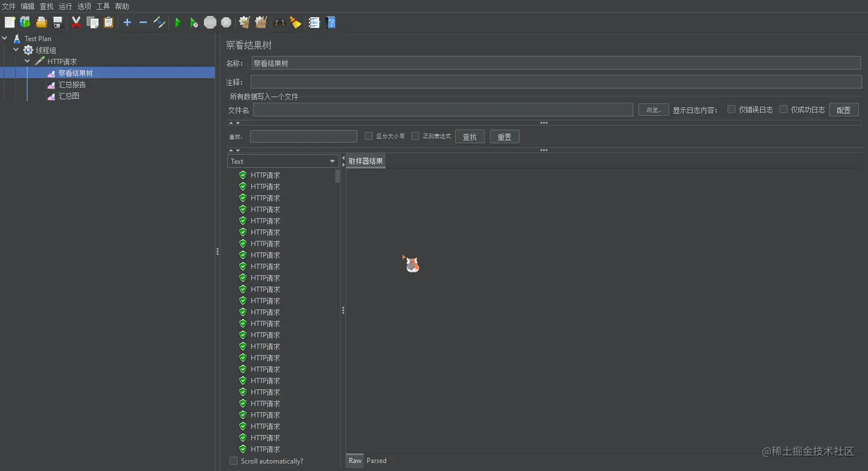Enable the 仅错误日志 checkbox
868x471 pixels.
click(731, 110)
